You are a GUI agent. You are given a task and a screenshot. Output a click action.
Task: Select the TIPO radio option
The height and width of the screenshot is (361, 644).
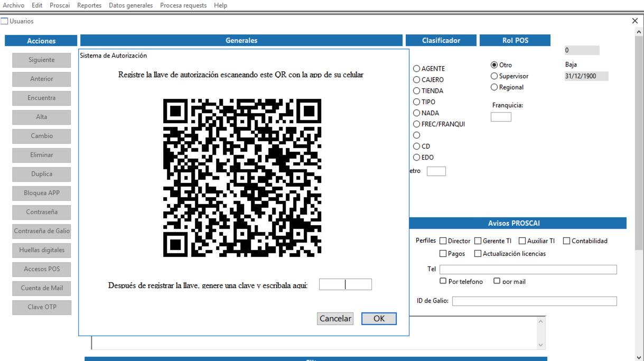(416, 102)
